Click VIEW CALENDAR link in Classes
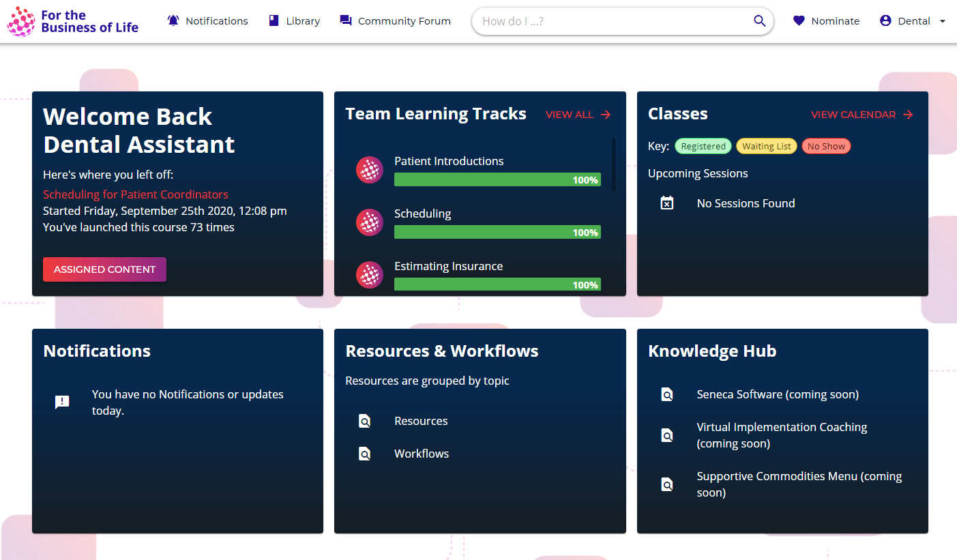Viewport: 957px width, 560px height. point(862,115)
